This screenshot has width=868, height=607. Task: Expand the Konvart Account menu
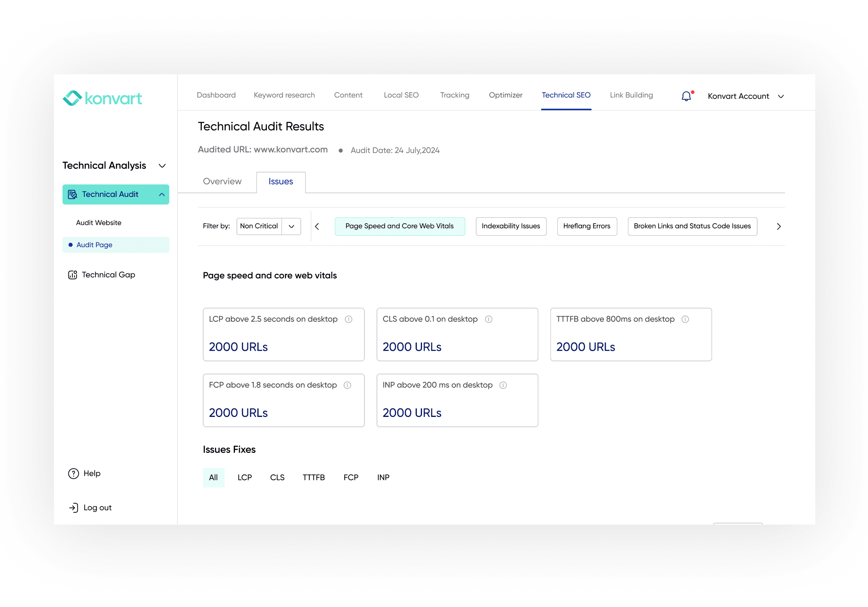point(780,96)
